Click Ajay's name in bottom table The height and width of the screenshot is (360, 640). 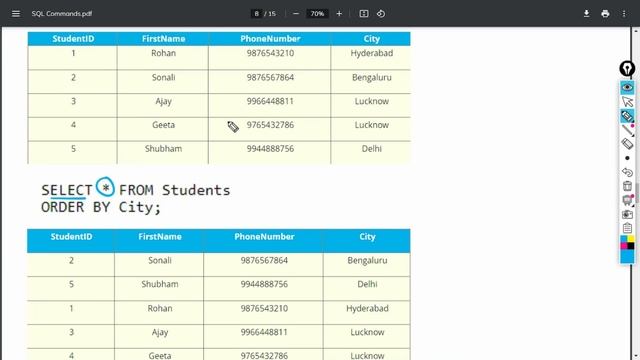tap(160, 332)
